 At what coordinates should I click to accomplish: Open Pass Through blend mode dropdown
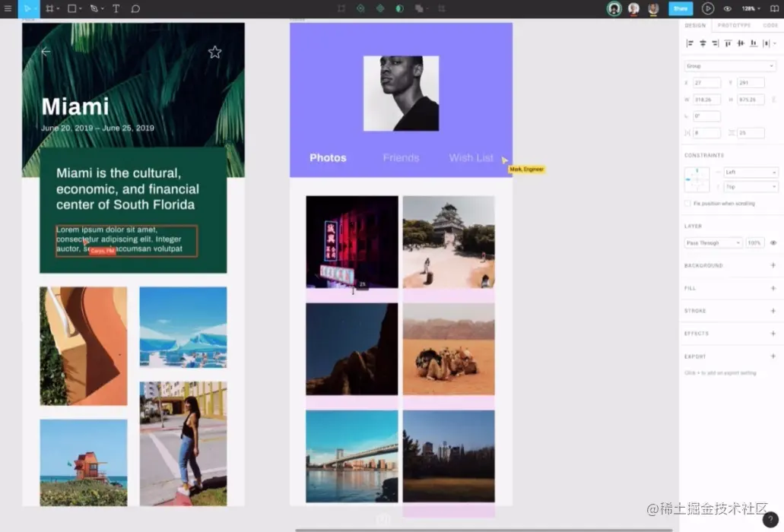[713, 242]
